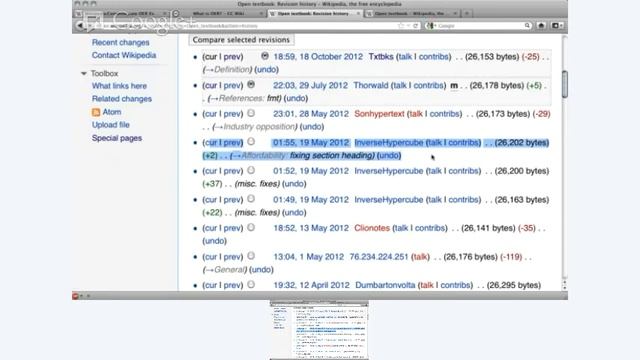Open the 'Upload file' link
Screen dimensions: 640x360
coord(111,125)
